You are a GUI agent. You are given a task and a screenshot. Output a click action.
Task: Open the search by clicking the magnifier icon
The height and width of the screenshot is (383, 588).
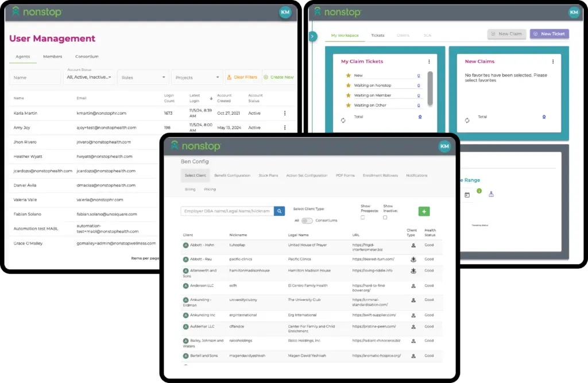tap(279, 211)
